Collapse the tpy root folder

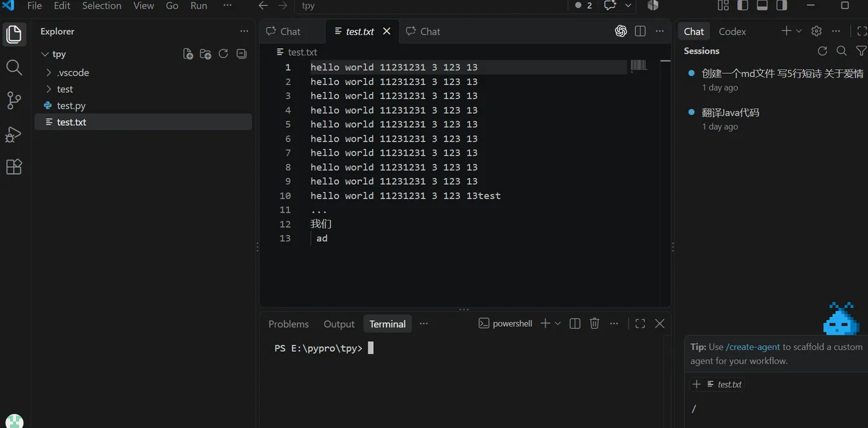click(x=45, y=54)
